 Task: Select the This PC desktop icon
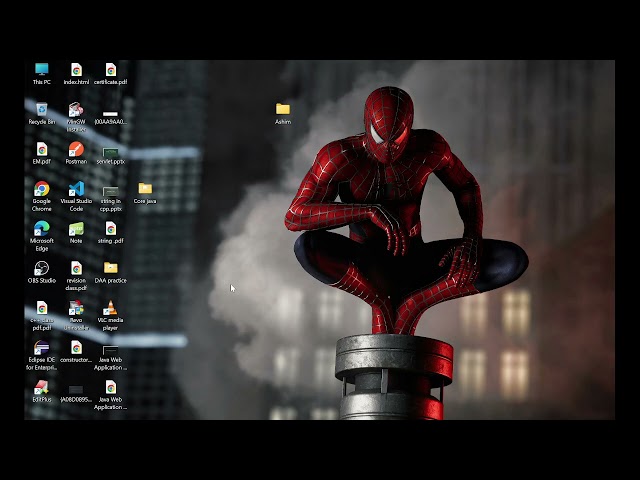(x=42, y=73)
